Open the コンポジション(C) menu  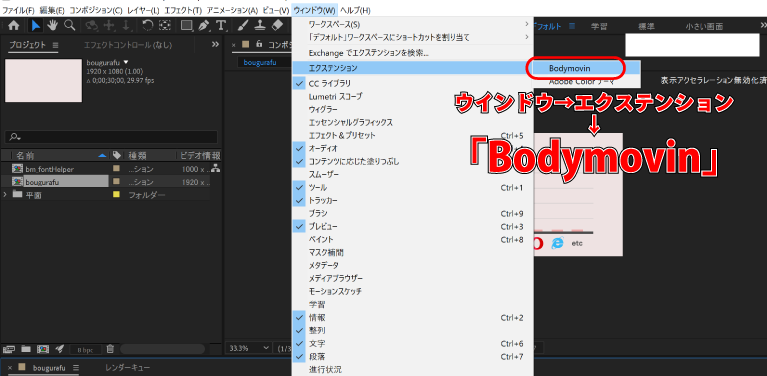pyautogui.click(x=96, y=10)
